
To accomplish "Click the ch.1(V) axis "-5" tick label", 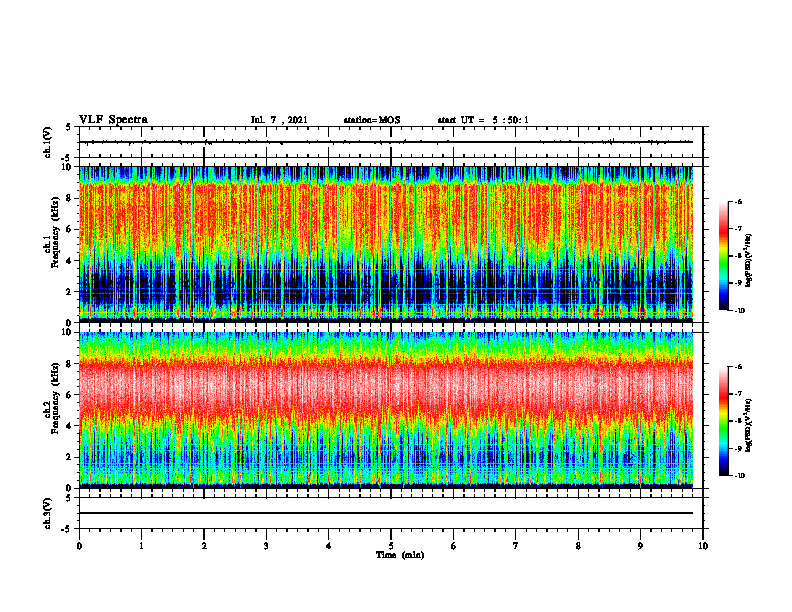I will click(x=67, y=158).
